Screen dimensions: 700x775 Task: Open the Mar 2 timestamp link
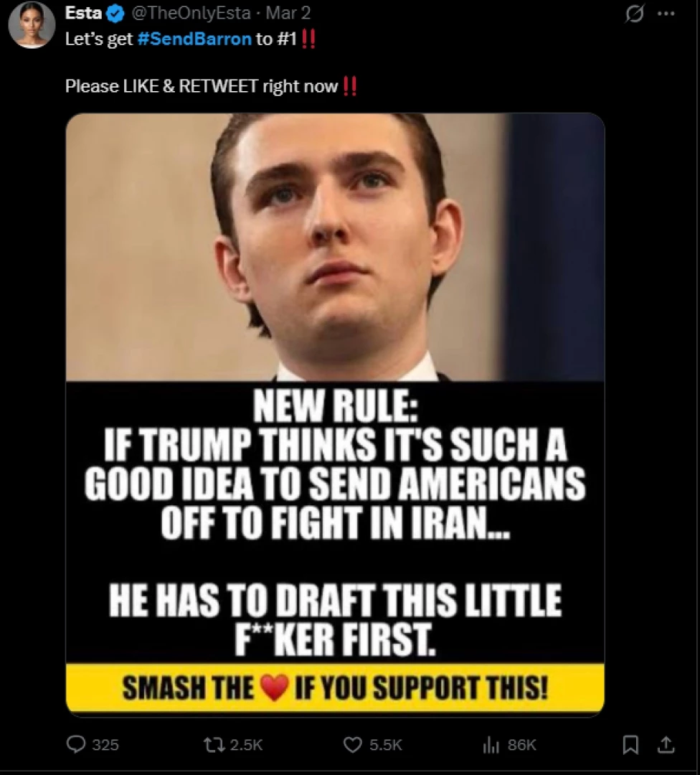click(x=288, y=14)
